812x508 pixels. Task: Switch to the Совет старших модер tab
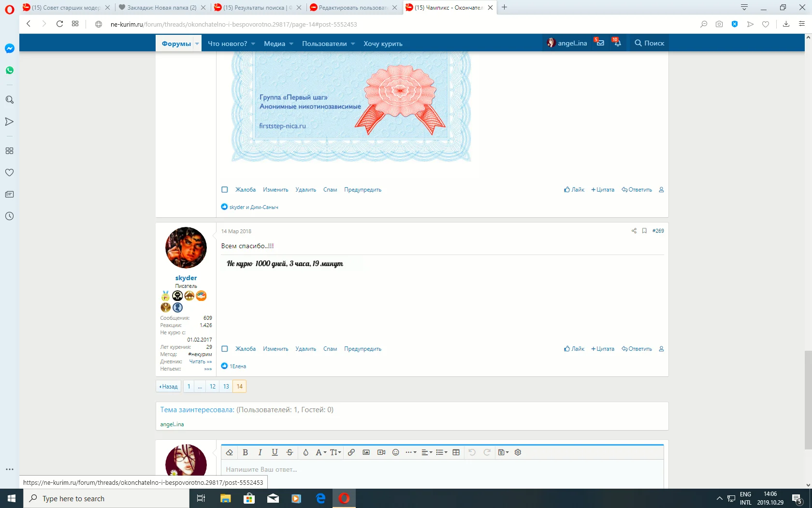click(67, 7)
